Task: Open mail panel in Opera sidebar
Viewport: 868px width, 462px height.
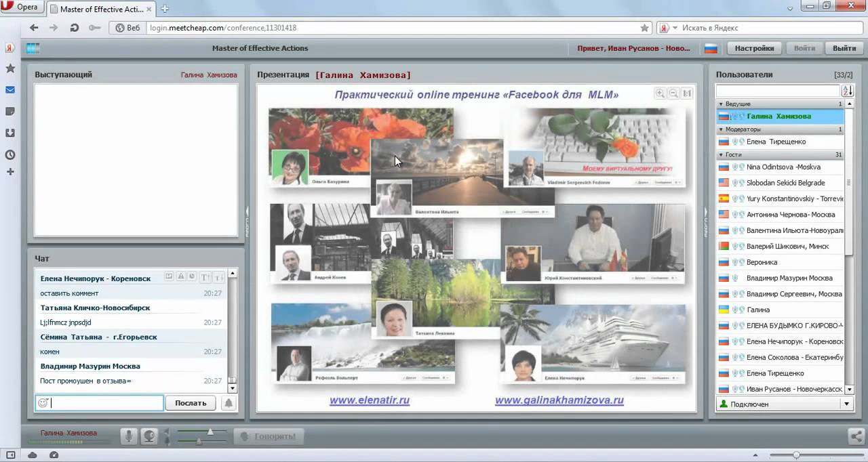Action: tap(10, 89)
